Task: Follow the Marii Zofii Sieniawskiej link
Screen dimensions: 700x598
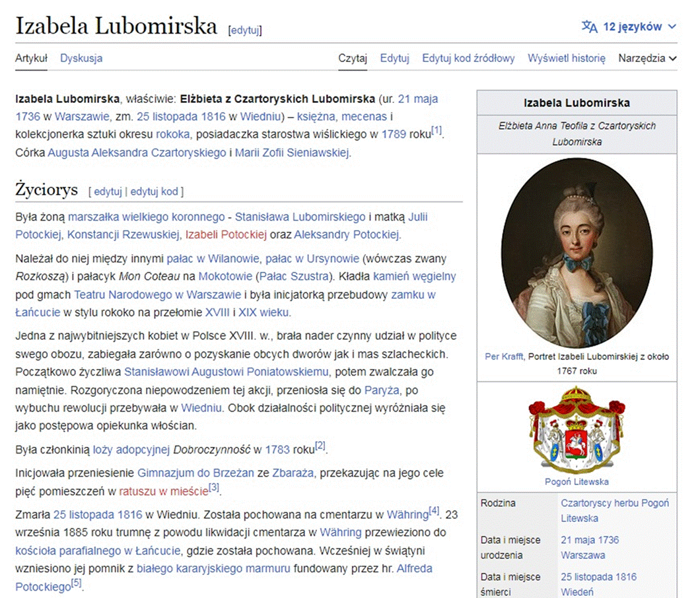Action: coord(292,152)
